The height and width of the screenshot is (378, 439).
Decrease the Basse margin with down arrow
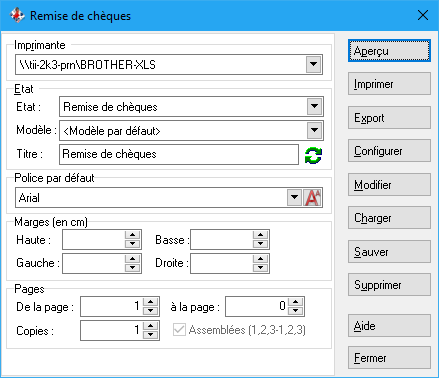click(261, 244)
